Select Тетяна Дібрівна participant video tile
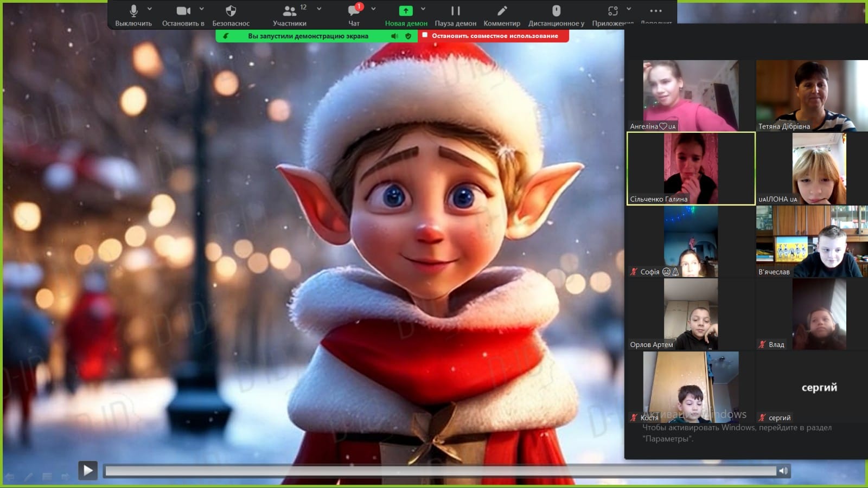868x488 pixels. [812, 95]
